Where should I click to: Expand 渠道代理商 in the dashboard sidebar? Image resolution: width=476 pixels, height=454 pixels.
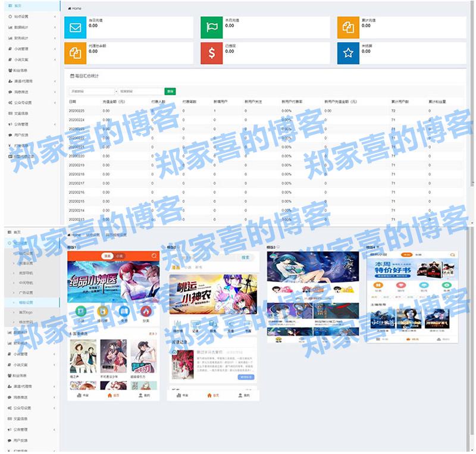tap(32, 81)
